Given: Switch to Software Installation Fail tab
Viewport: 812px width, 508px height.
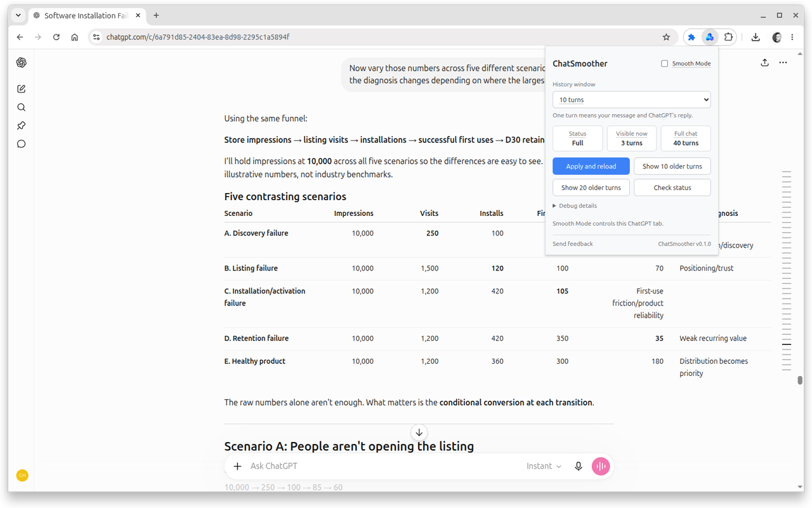Looking at the screenshot, I should [88, 15].
